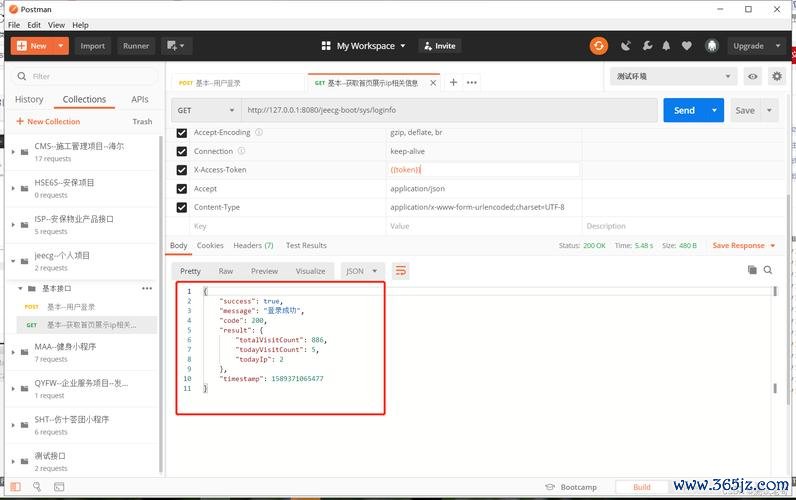Image resolution: width=796 pixels, height=500 pixels.
Task: Add a new request tab
Action: [453, 82]
